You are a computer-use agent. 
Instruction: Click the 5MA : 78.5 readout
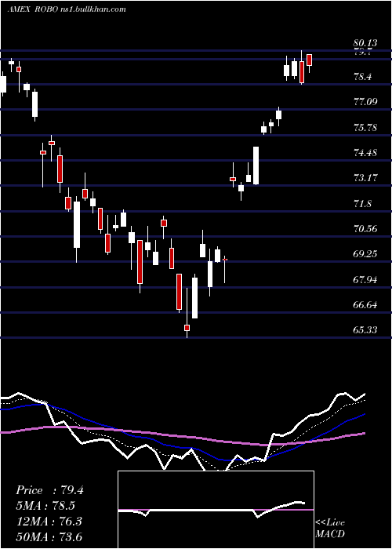(x=45, y=506)
